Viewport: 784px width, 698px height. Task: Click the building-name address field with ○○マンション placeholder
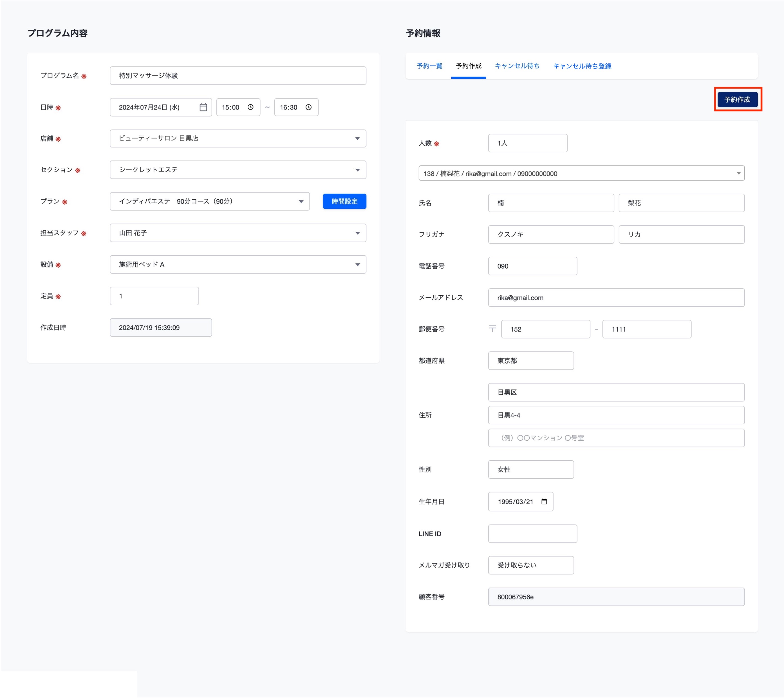coord(616,438)
